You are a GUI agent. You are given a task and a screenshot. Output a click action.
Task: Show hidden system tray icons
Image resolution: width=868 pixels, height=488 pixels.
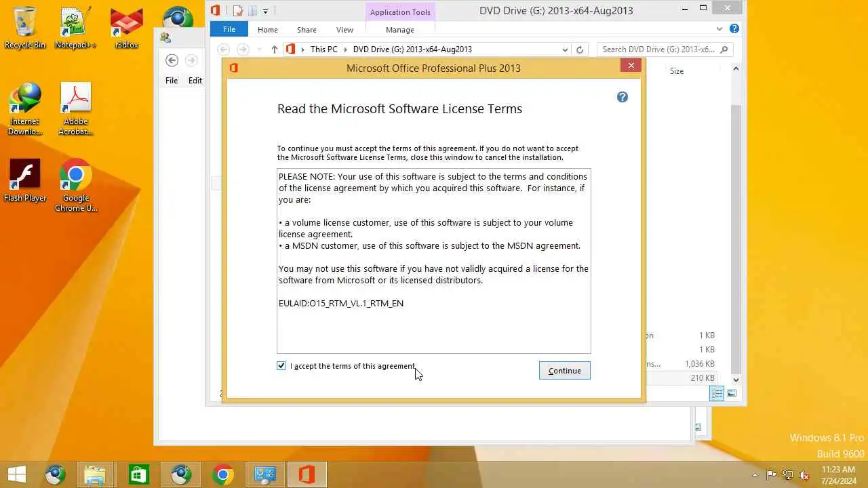click(755, 474)
